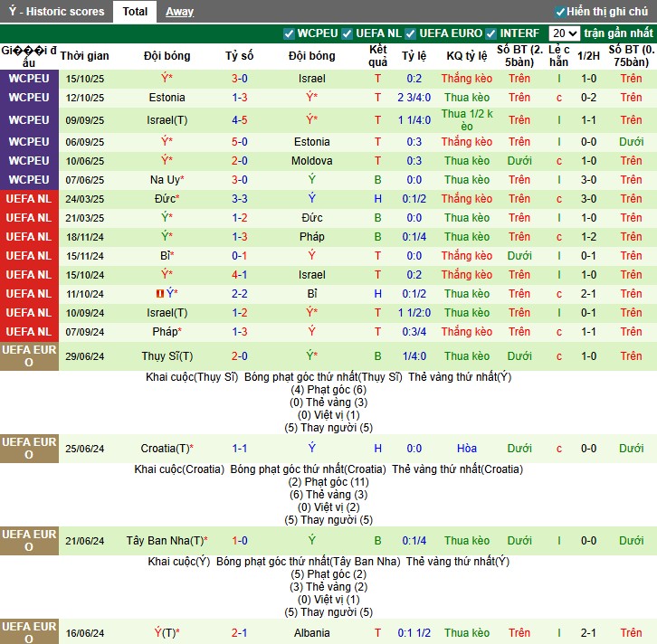Click the 3-3 score against Đức
Screen dimensions: 657x644
[239, 198]
